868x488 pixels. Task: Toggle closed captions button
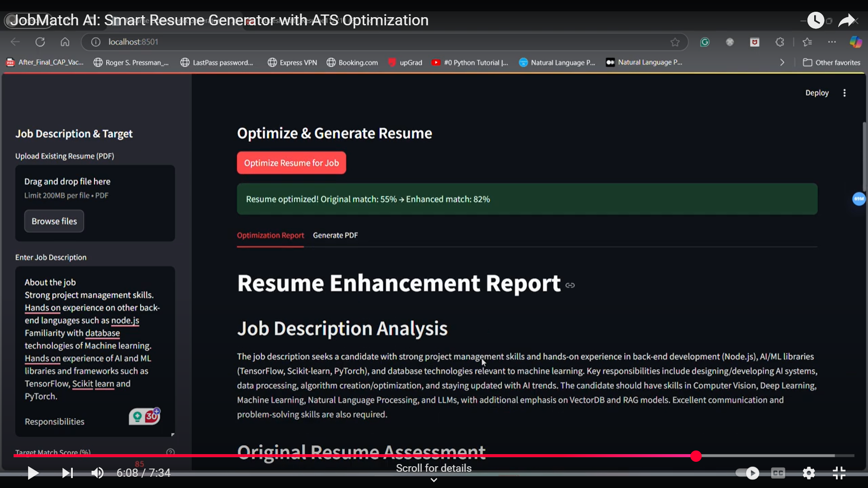(778, 473)
